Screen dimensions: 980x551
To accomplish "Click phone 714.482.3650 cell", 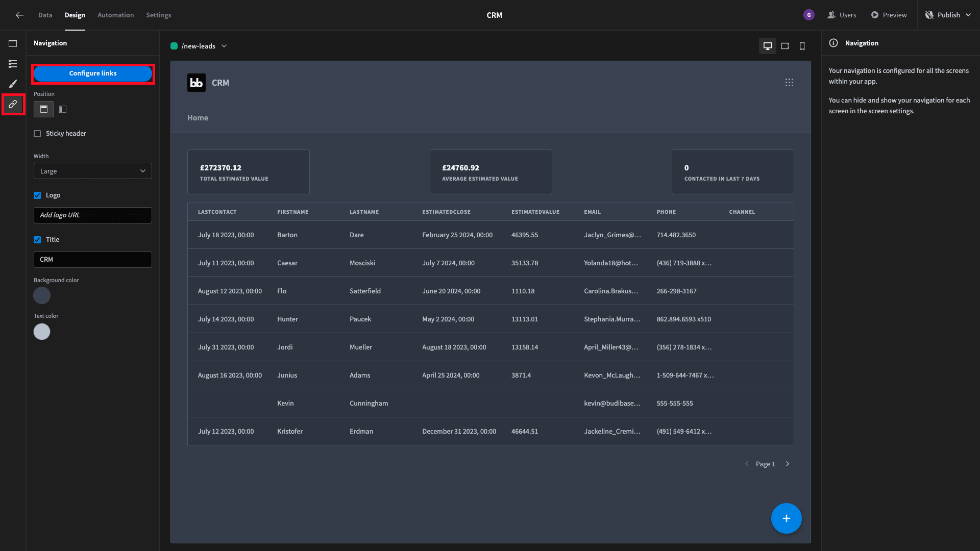I will 676,235.
